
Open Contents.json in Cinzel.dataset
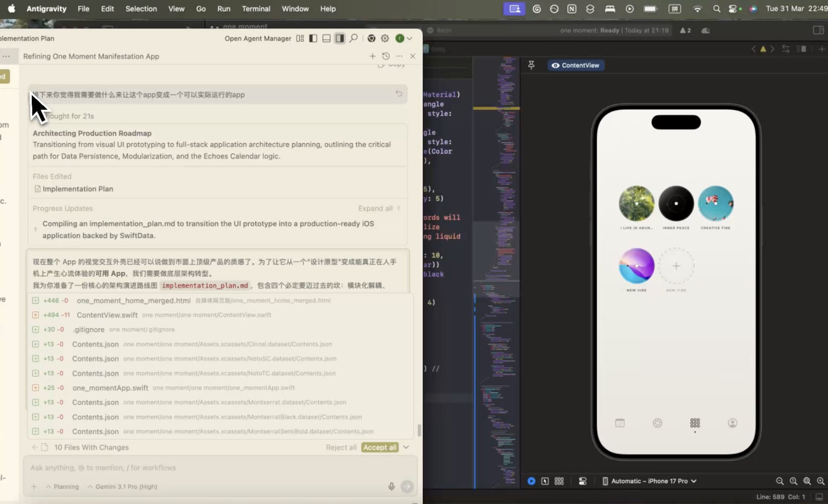tap(220, 344)
